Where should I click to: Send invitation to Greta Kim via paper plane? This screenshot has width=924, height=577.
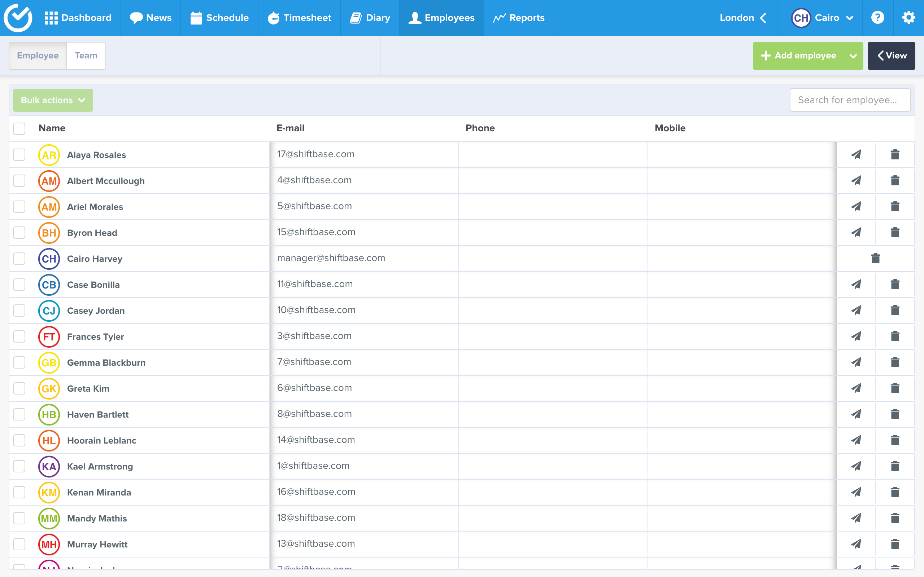[x=856, y=388]
